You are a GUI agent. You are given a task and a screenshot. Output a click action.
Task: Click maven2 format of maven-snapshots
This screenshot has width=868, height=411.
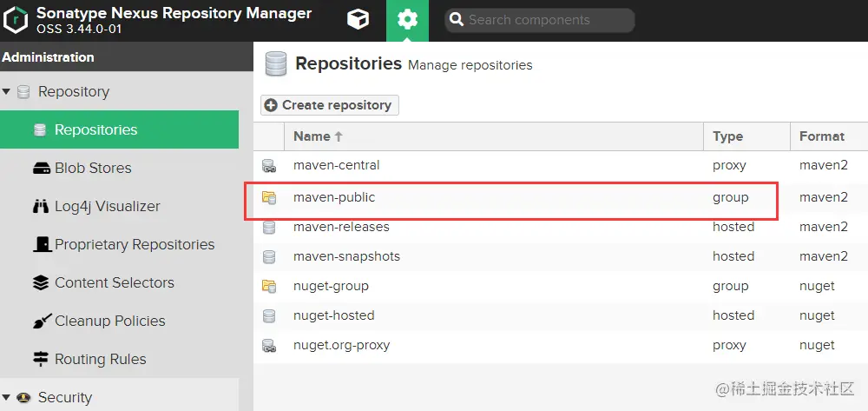tap(823, 256)
